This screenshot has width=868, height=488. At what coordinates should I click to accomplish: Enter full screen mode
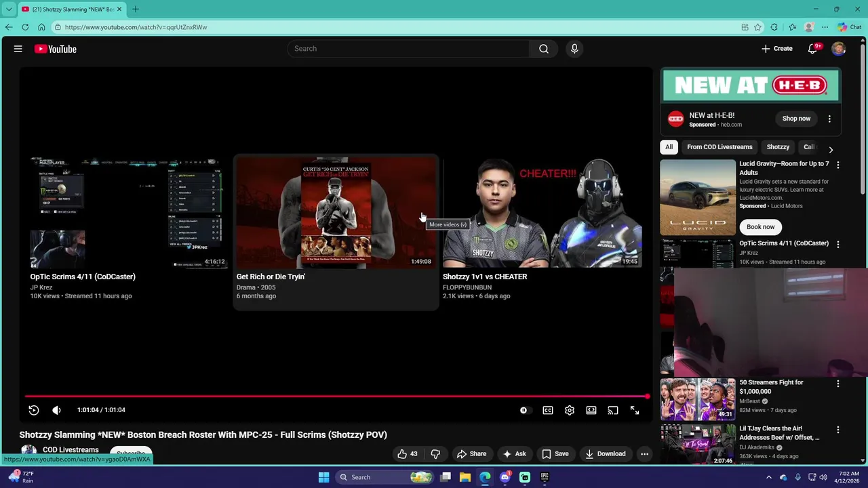(x=635, y=410)
